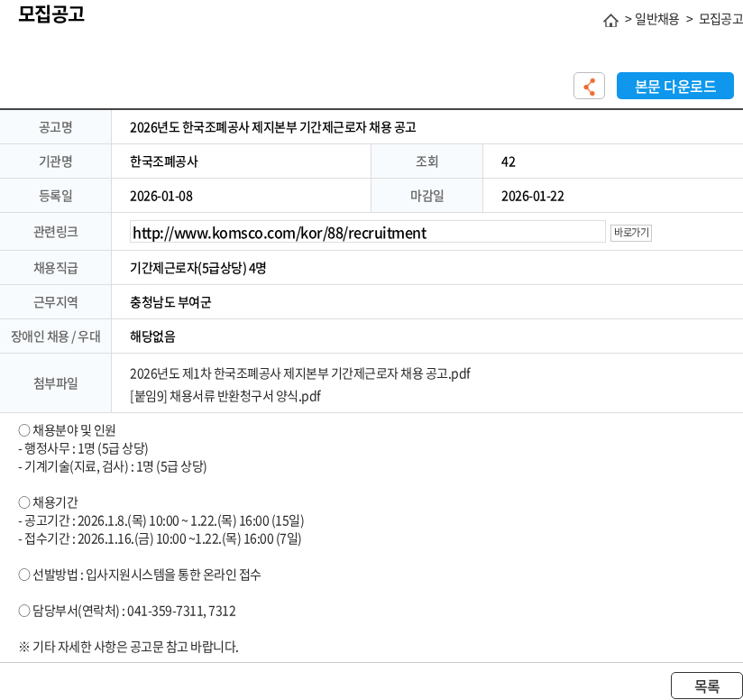Click the 채용분야 및 인원 heading

tap(67, 430)
